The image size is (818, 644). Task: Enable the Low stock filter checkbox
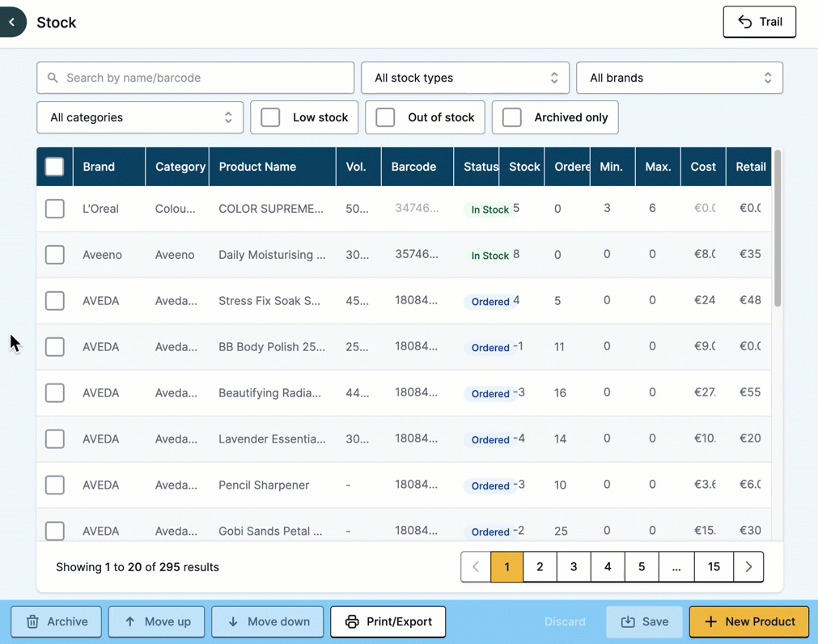[x=270, y=117]
